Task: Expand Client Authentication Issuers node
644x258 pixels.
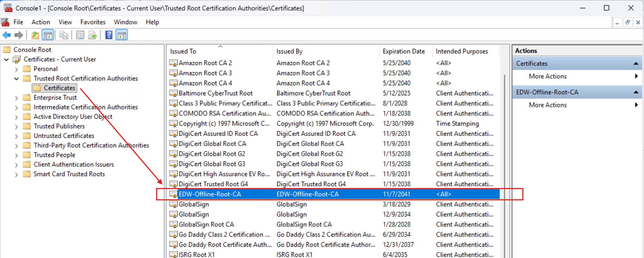Action: 17,165
